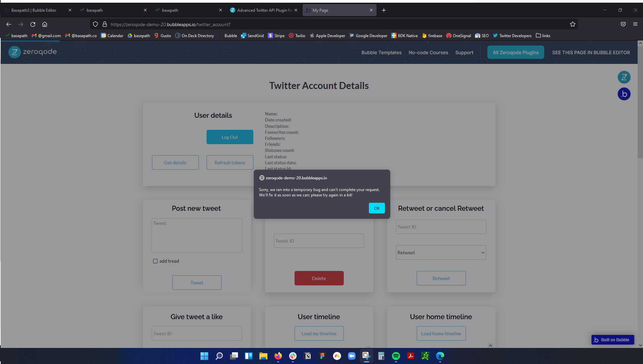Click the Zeroqode logo in header
Viewport: 643px width, 364px height.
coord(32,52)
